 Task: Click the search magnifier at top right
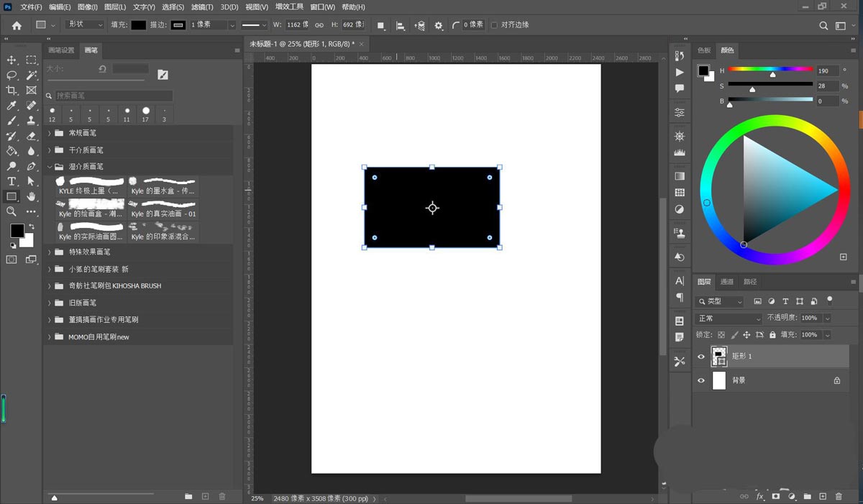(824, 25)
